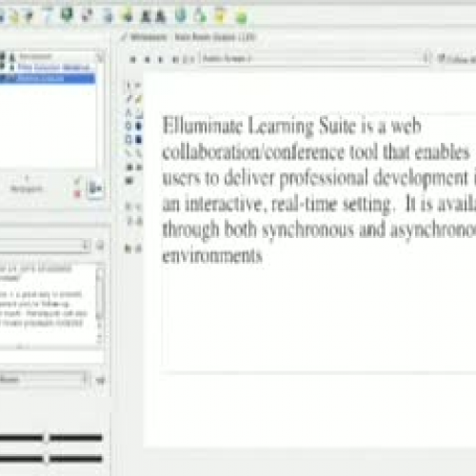Select the empty ellipse tool
The image size is (476, 476).
[x=129, y=126]
